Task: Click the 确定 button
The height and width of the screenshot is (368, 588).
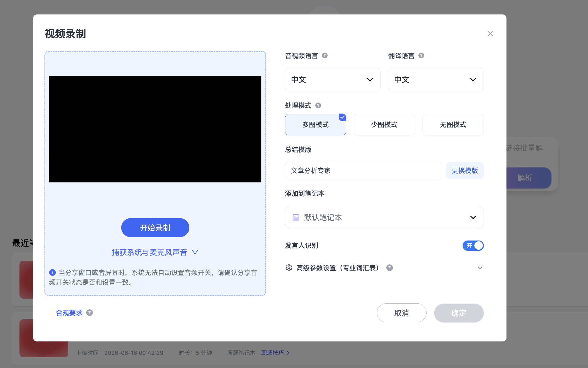Action: click(459, 313)
